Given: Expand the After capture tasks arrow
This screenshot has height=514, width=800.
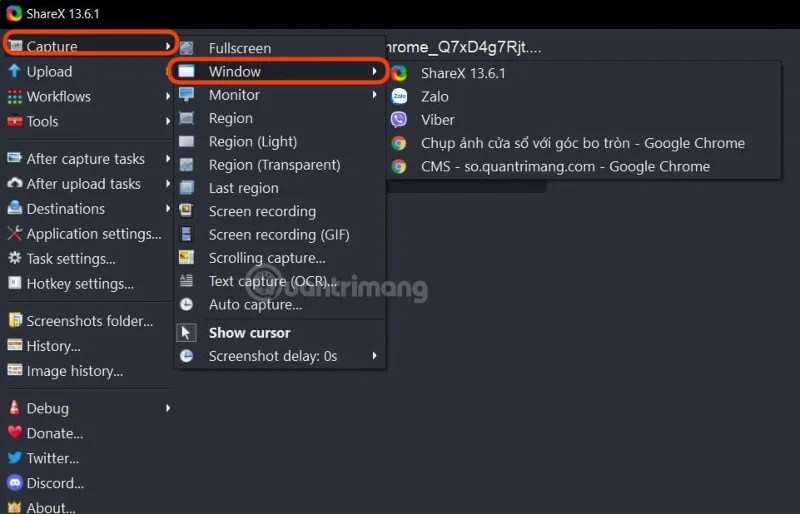Looking at the screenshot, I should (168, 158).
